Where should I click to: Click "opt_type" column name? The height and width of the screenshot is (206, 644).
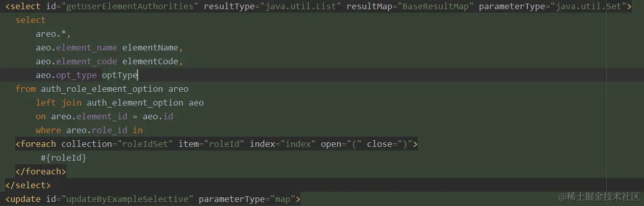click(76, 75)
